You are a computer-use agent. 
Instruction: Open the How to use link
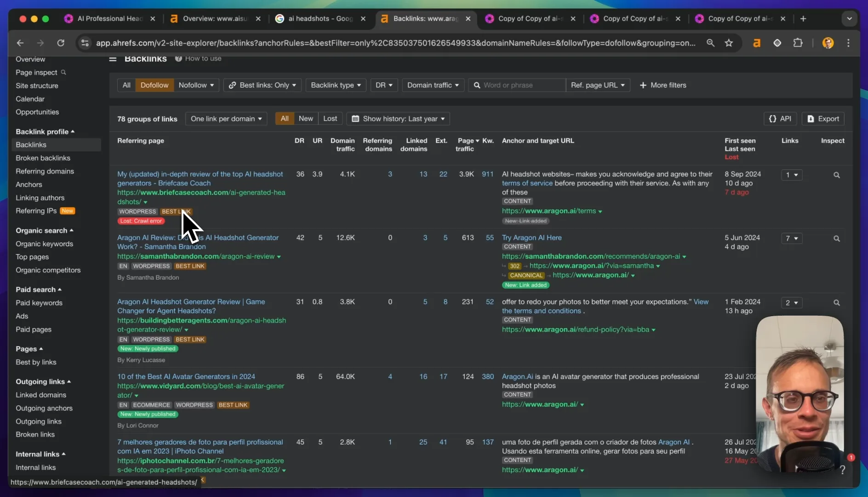[x=198, y=58]
